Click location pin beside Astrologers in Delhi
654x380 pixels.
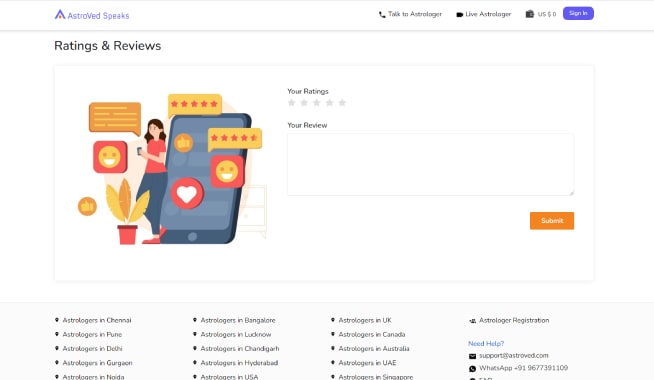click(x=57, y=348)
